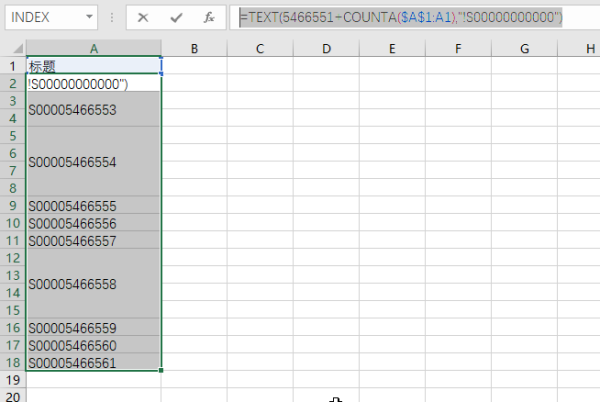Image resolution: width=600 pixels, height=402 pixels.
Task: Select row 1 header
Action: coord(12,66)
